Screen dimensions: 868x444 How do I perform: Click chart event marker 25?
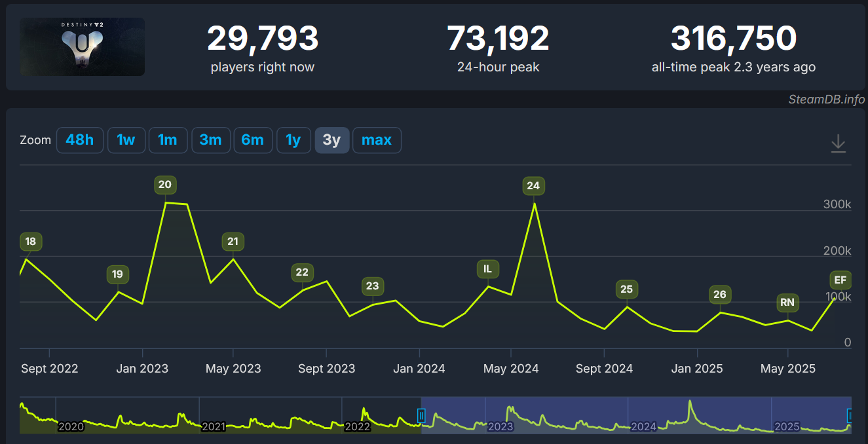(627, 289)
